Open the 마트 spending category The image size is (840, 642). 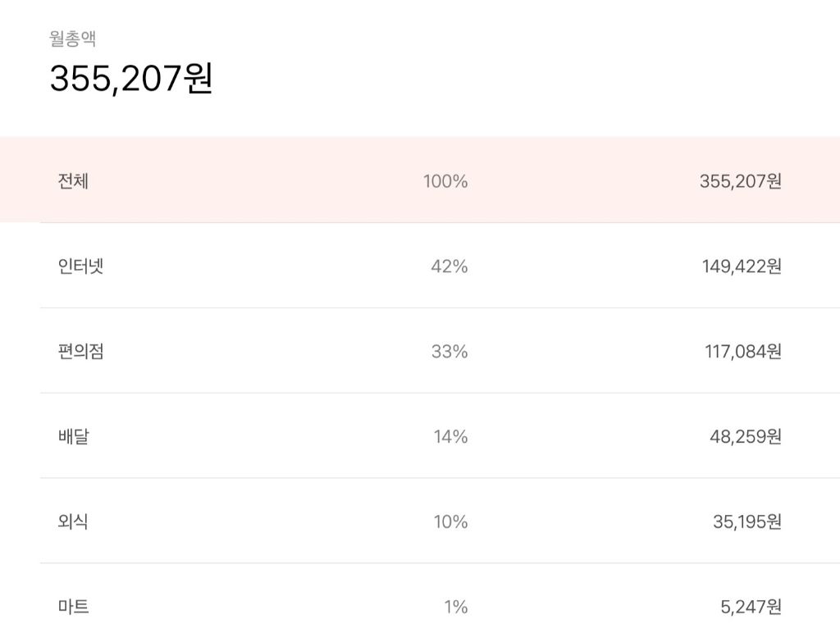click(x=73, y=608)
